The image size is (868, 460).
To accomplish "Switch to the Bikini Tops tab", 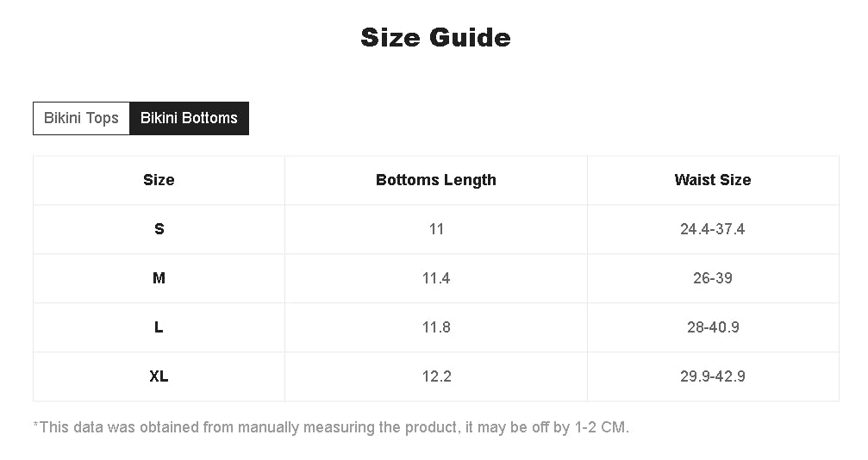I will pyautogui.click(x=81, y=118).
